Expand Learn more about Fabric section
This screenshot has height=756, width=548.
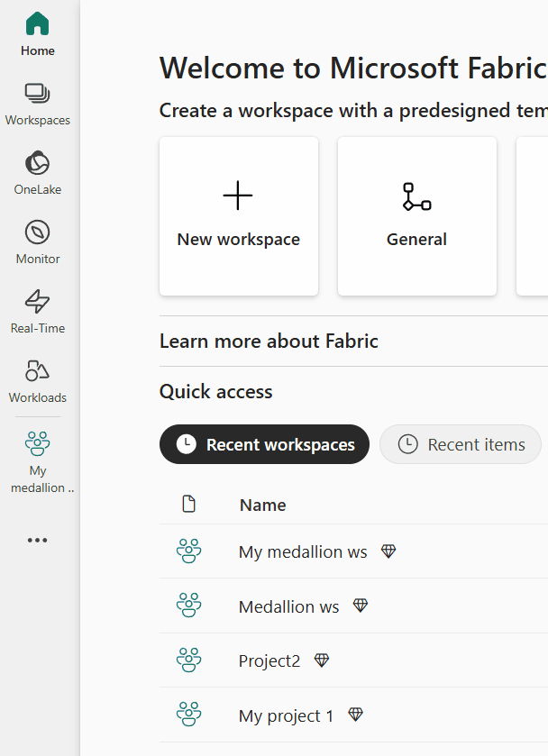click(269, 342)
